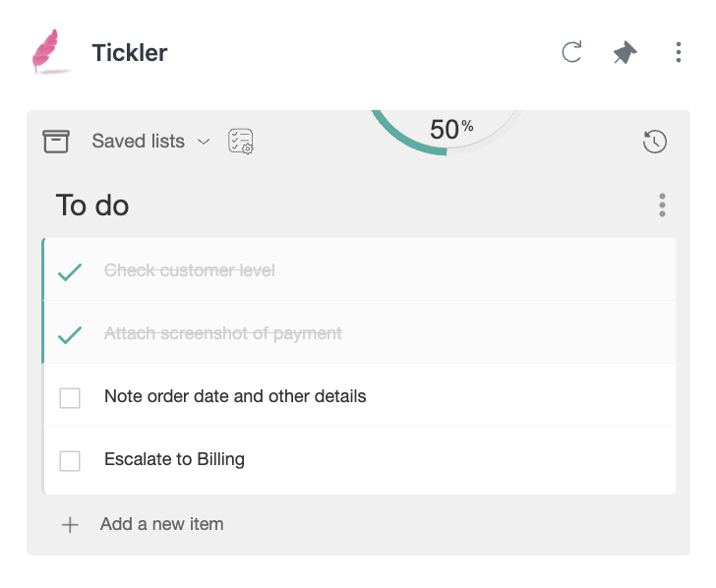Screen dimensions: 716x588
Task: Click the pink feather Tickler logo
Action: pyautogui.click(x=48, y=51)
